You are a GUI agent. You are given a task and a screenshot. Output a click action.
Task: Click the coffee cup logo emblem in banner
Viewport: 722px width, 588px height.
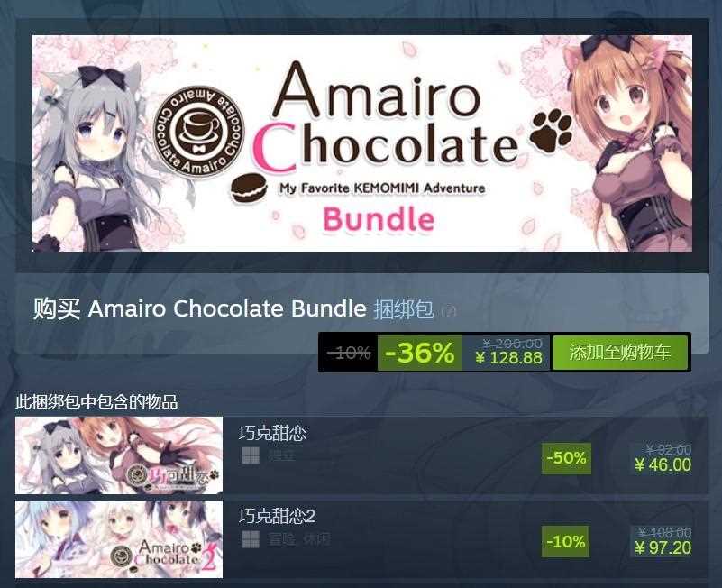(199, 133)
